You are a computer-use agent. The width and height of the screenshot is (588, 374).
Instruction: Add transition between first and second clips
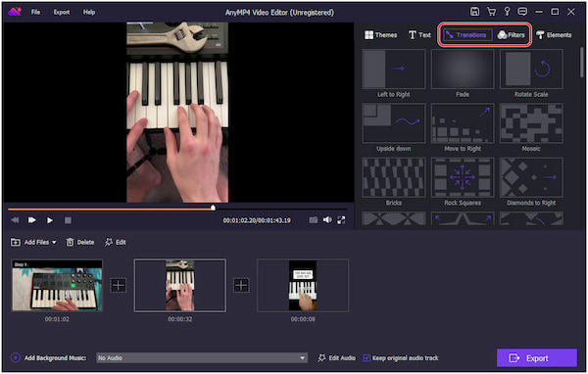click(119, 286)
